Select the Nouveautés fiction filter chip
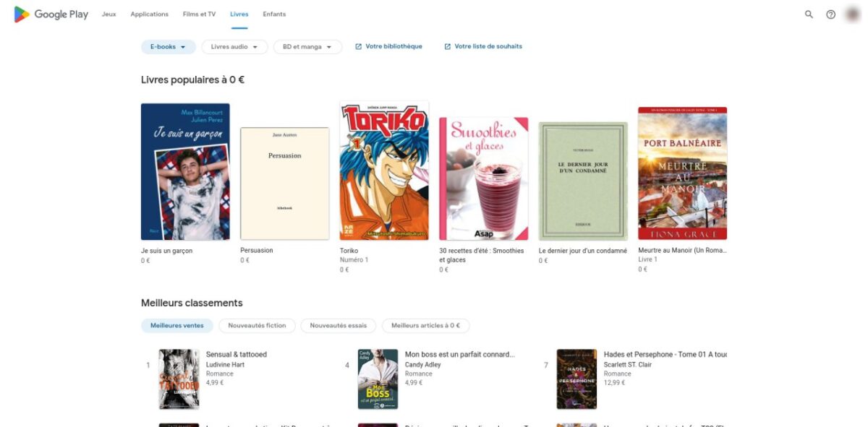868x427 pixels. click(x=257, y=326)
